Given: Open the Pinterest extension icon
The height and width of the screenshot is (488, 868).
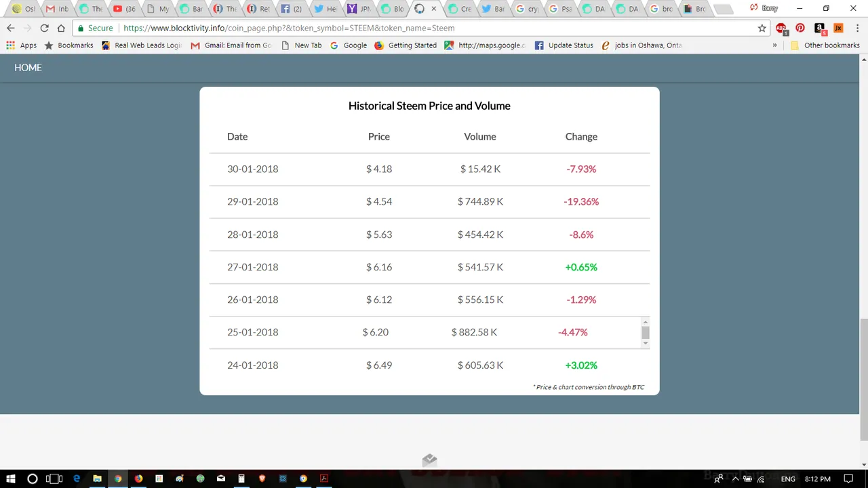Looking at the screenshot, I should [800, 28].
